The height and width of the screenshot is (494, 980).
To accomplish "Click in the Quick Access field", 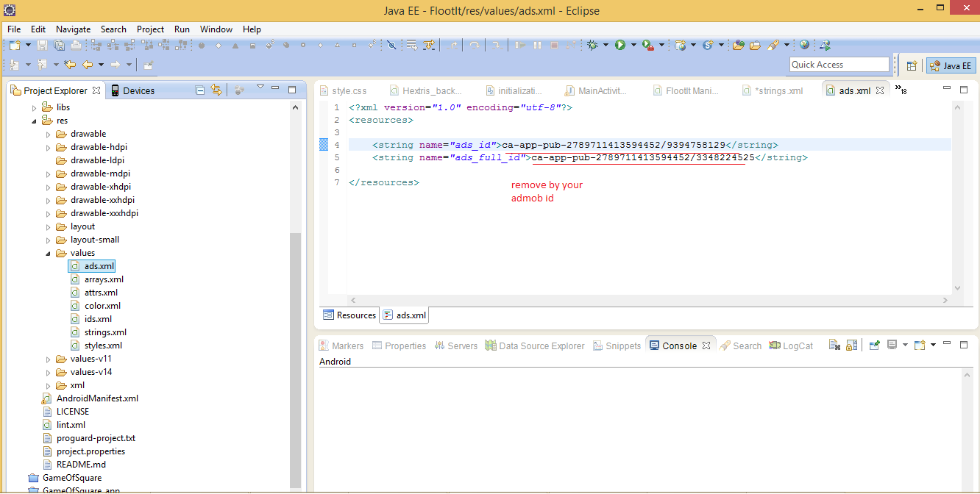I will coord(839,65).
